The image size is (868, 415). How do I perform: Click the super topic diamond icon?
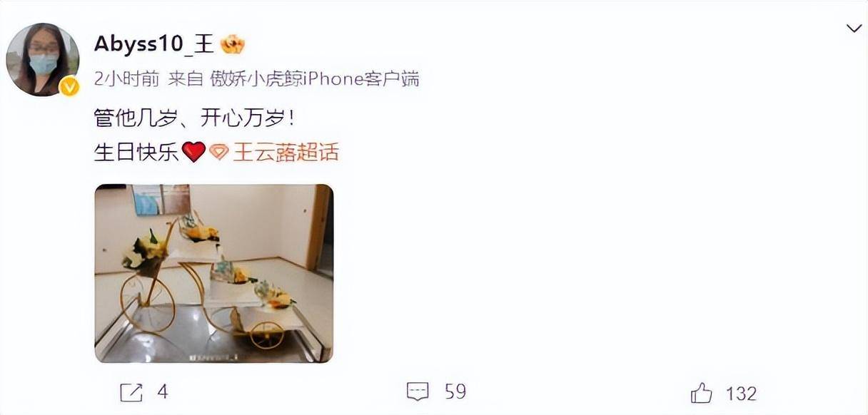(219, 152)
